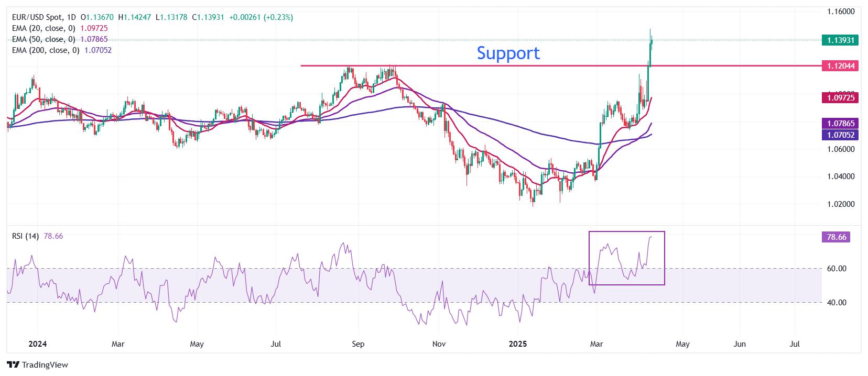Click the 1.07865 EMA 50 price label
Screen dimensions: 868x376
click(840, 124)
